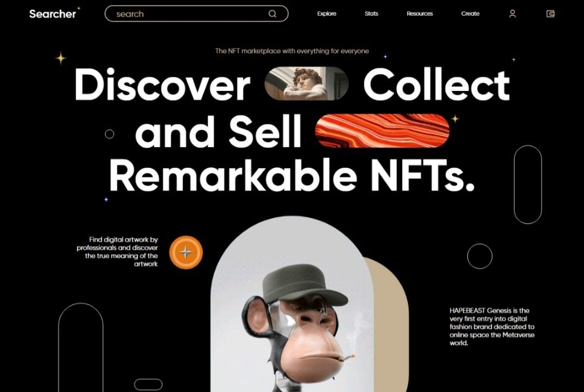Click the yellow sparkle beside orange marble pill
Screen dimensions: 584x392
pyautogui.click(x=455, y=119)
